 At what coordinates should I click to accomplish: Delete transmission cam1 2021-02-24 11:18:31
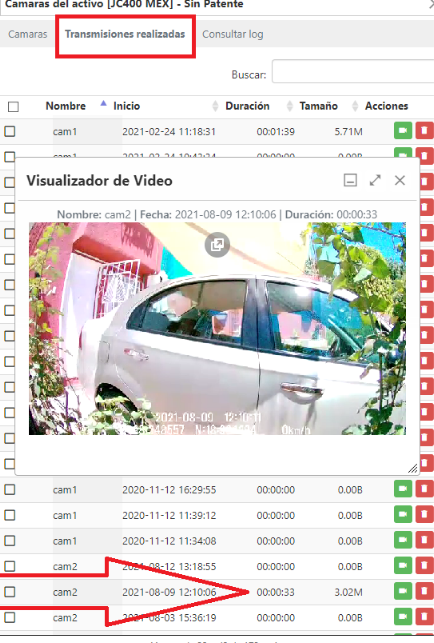pyautogui.click(x=425, y=131)
